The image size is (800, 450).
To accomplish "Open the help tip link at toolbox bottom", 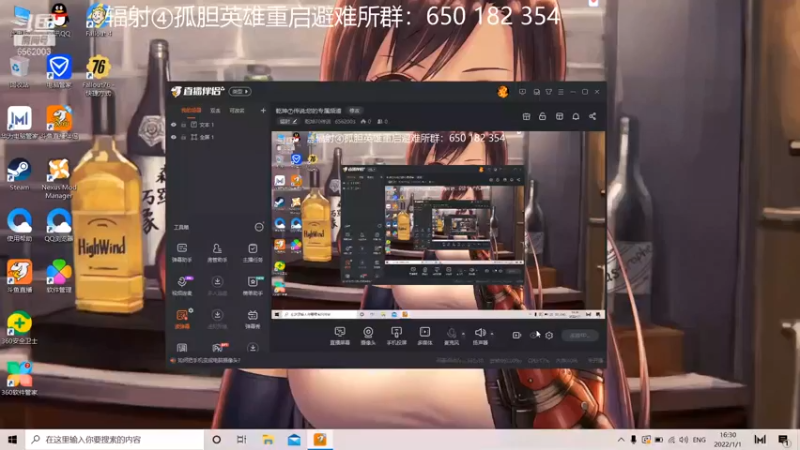I will pyautogui.click(x=206, y=360).
